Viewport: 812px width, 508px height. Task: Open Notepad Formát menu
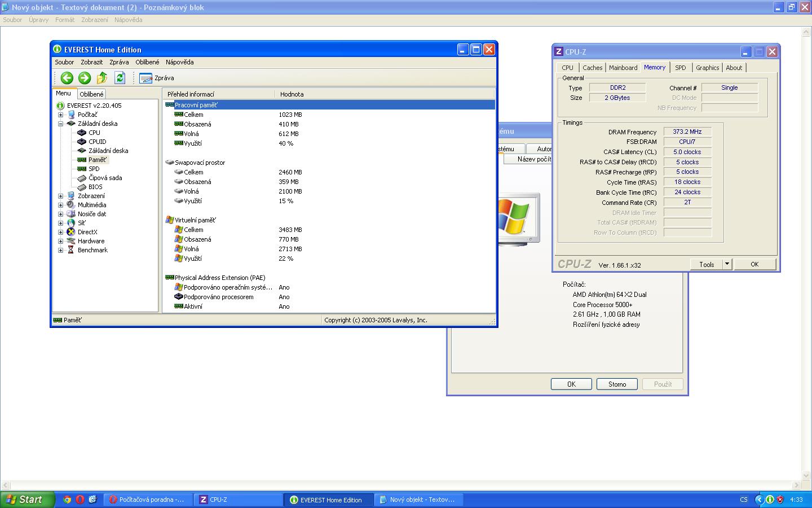pos(65,20)
